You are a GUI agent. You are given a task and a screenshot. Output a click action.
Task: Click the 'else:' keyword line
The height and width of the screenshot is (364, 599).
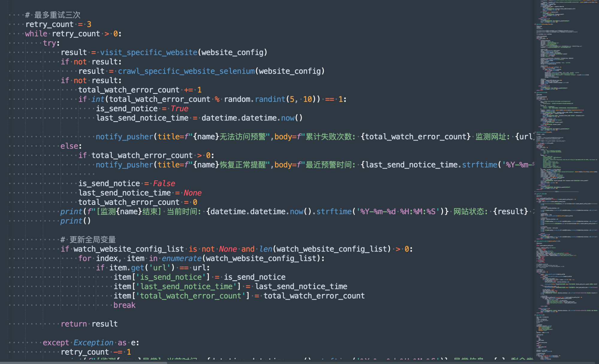pyautogui.click(x=71, y=146)
